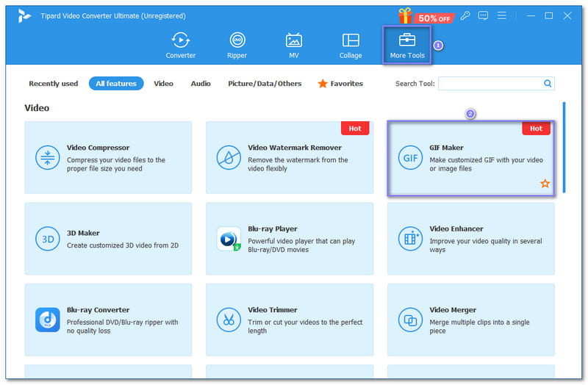
Task: Click the 50% OFF gift promotion
Action: pyautogui.click(x=426, y=16)
